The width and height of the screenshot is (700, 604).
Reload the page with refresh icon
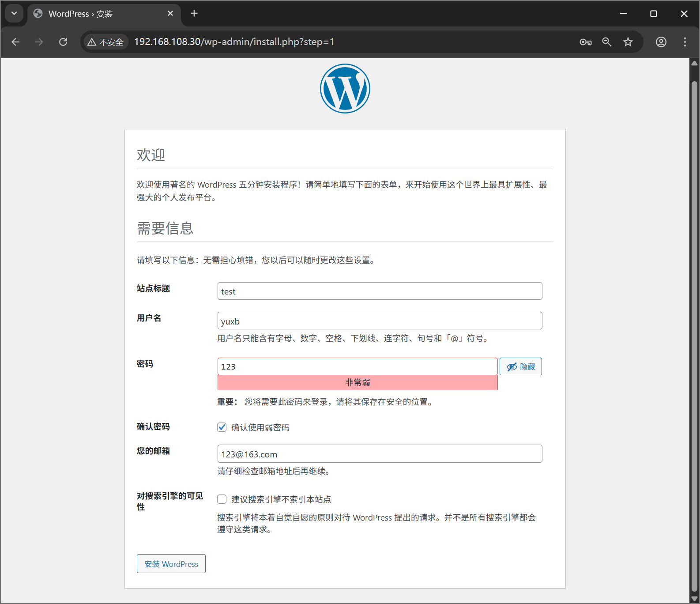pyautogui.click(x=63, y=42)
